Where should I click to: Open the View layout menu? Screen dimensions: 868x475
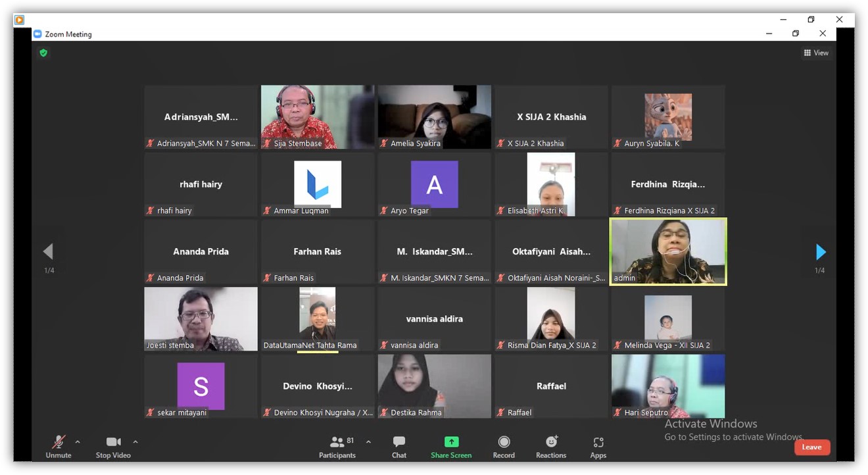(x=816, y=53)
